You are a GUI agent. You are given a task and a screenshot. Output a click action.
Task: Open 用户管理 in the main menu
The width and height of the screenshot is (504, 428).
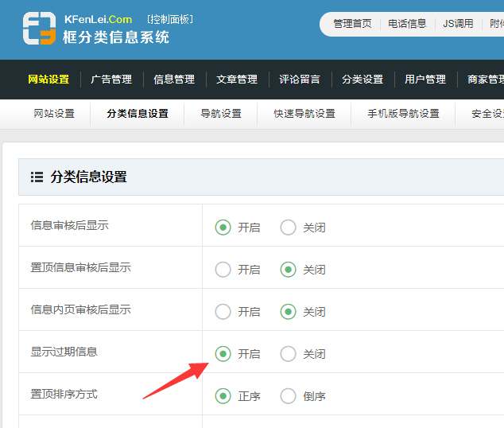pos(425,80)
